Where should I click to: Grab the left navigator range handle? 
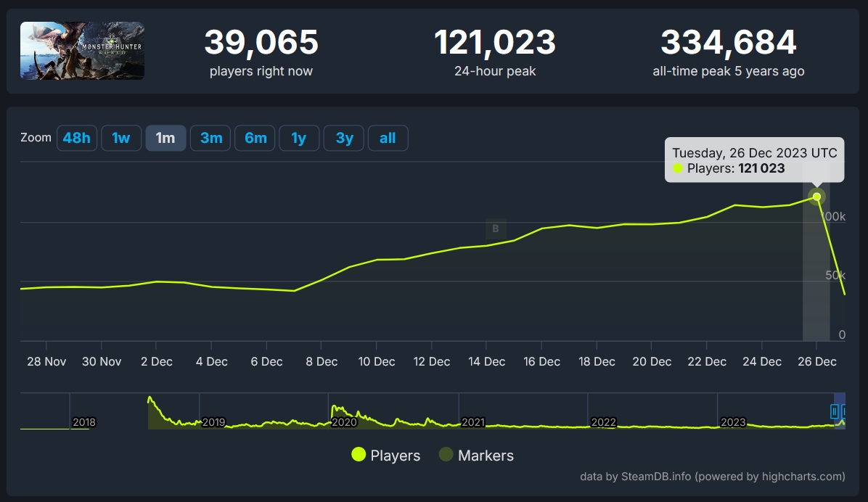pos(835,411)
